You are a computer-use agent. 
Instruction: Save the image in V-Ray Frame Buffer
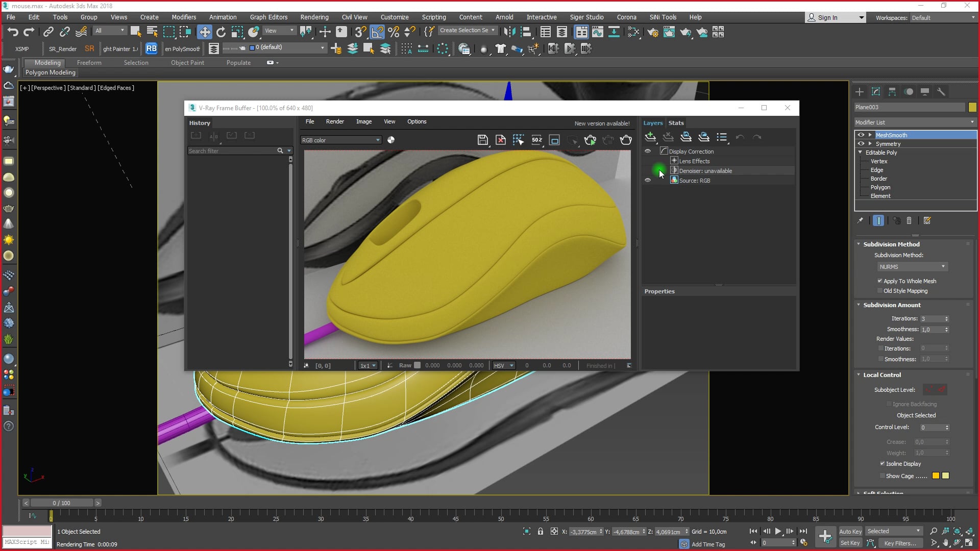click(482, 140)
